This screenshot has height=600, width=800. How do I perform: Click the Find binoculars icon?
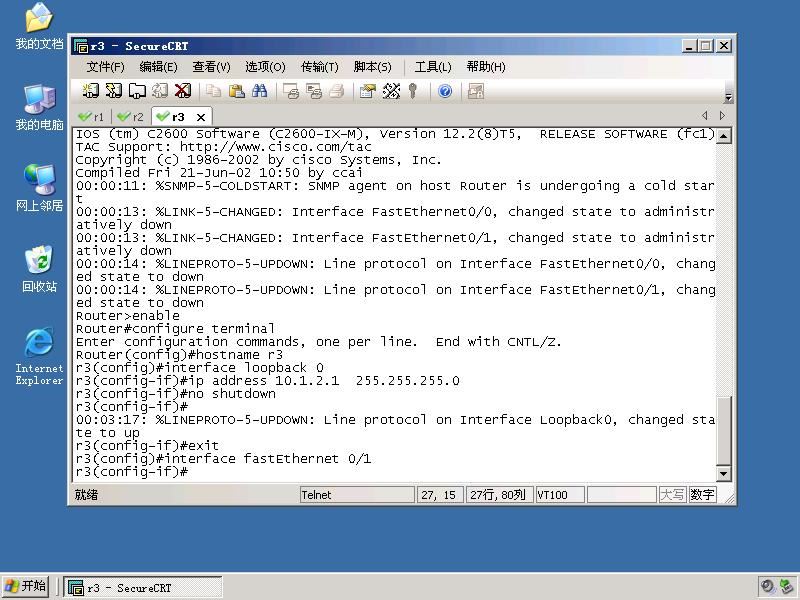pos(259,91)
